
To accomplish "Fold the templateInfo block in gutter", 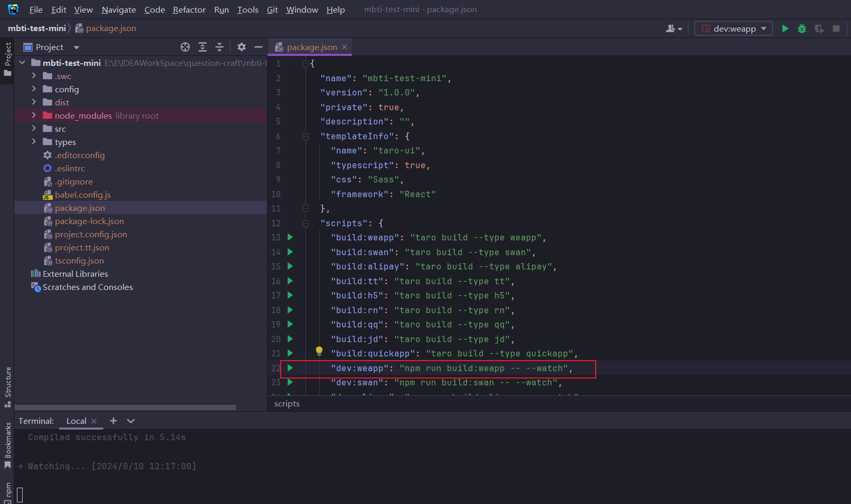I will (305, 137).
